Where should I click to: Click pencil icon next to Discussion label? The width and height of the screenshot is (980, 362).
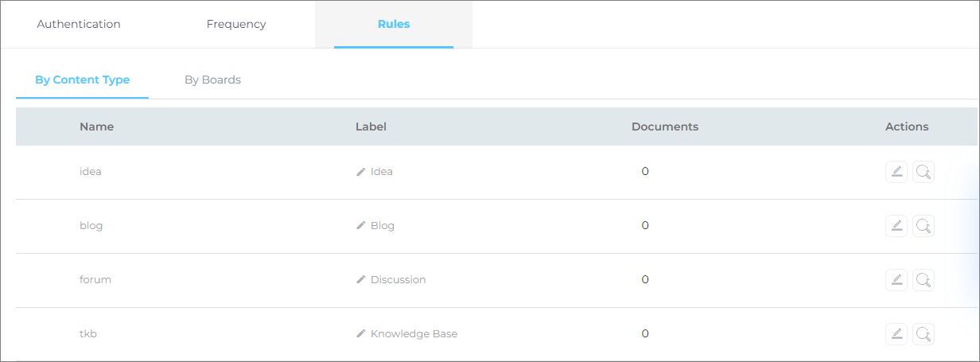[361, 280]
